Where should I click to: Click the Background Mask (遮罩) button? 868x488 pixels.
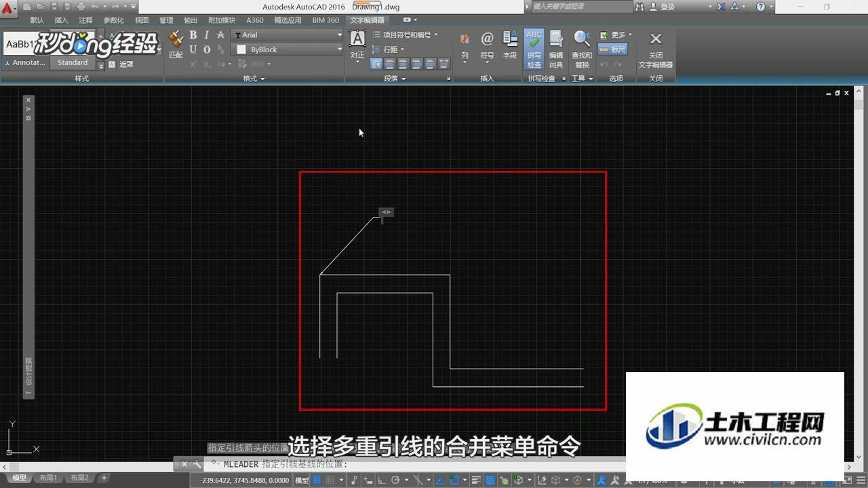pos(121,64)
